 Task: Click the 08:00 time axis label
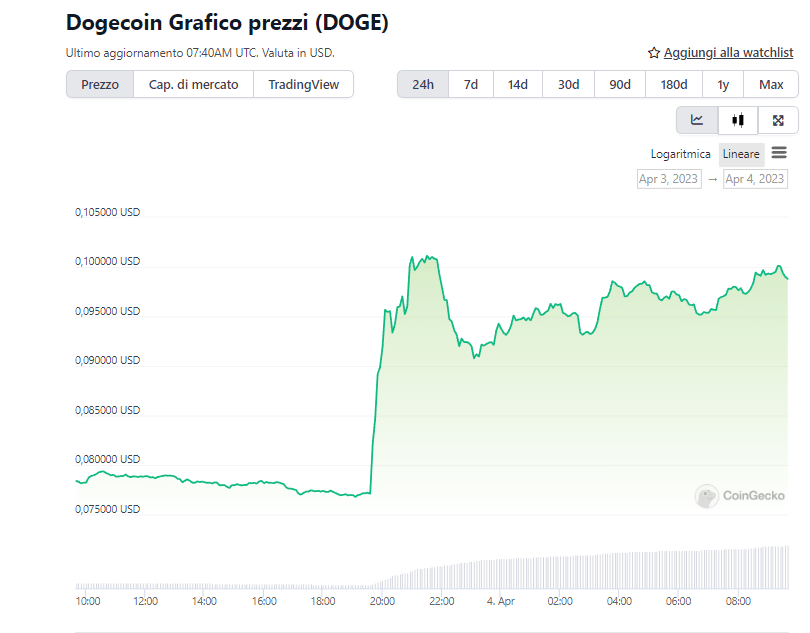(x=738, y=601)
